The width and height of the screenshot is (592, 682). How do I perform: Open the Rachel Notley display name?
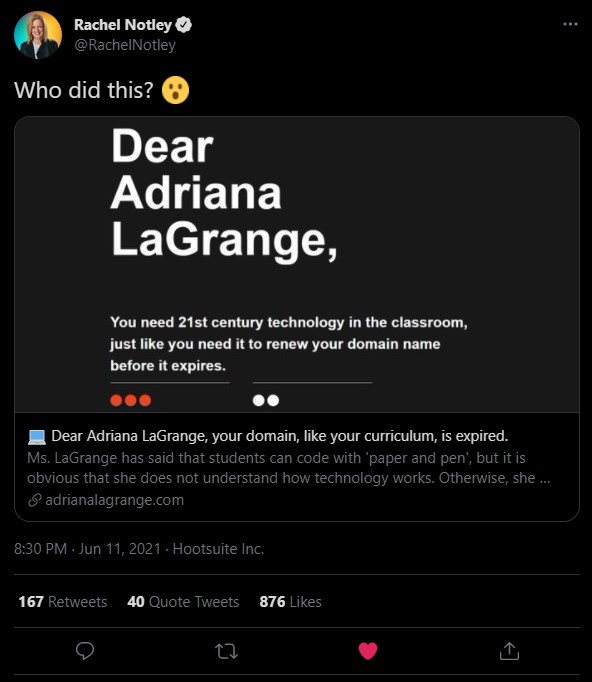[x=123, y=25]
